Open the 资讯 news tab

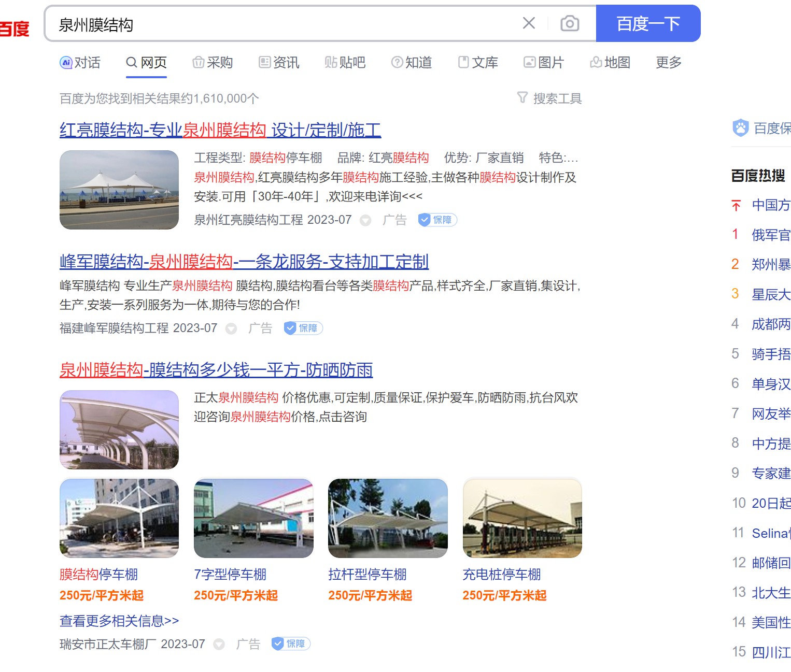(x=279, y=63)
